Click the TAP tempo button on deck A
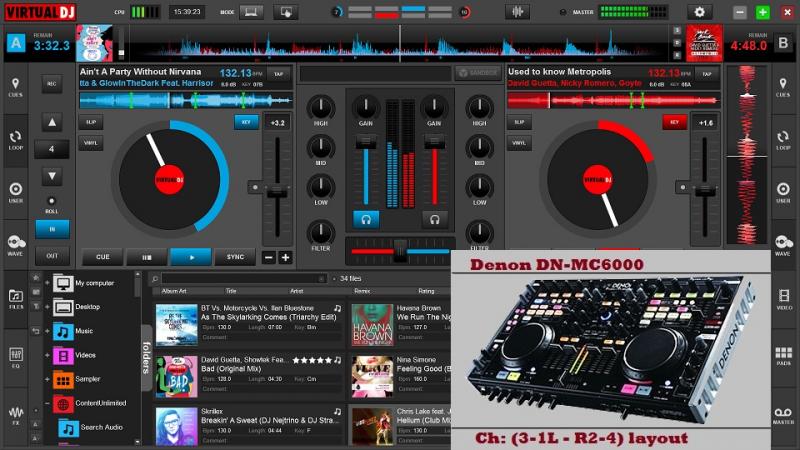The width and height of the screenshot is (800, 450). click(279, 74)
